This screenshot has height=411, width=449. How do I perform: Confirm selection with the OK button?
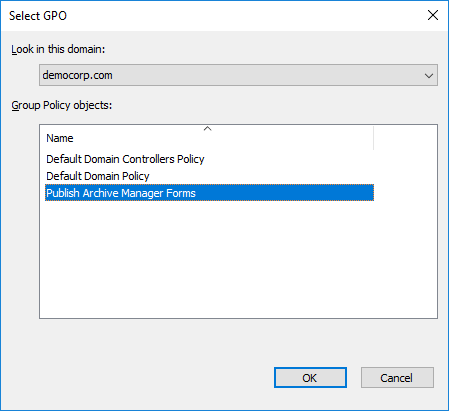pos(310,378)
